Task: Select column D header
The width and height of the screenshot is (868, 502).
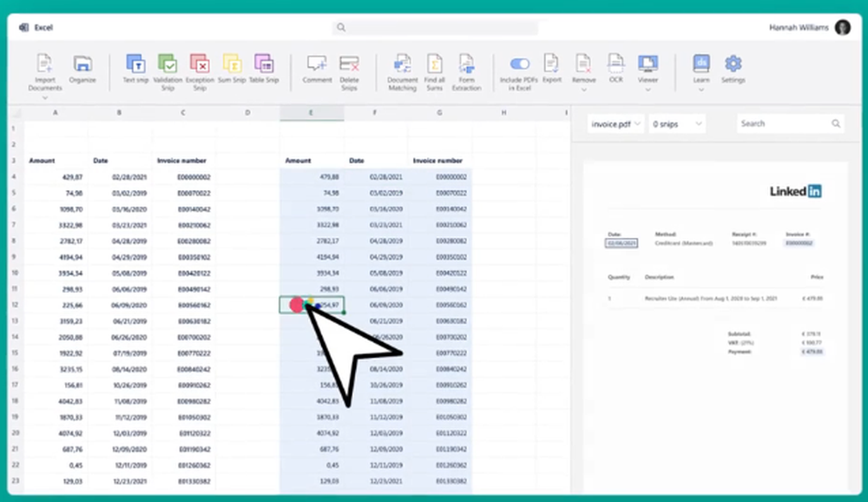Action: click(x=247, y=113)
